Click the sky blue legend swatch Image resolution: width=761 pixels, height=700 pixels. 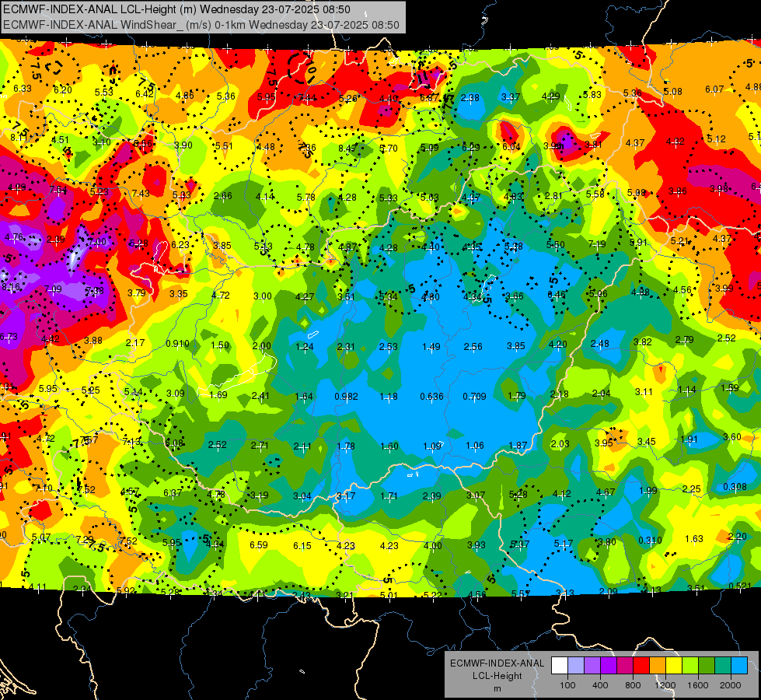click(739, 666)
